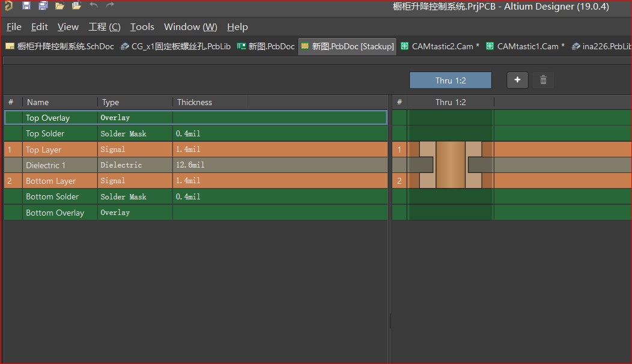Click Dielectric 1 thickness 12.6mil cell

point(280,165)
